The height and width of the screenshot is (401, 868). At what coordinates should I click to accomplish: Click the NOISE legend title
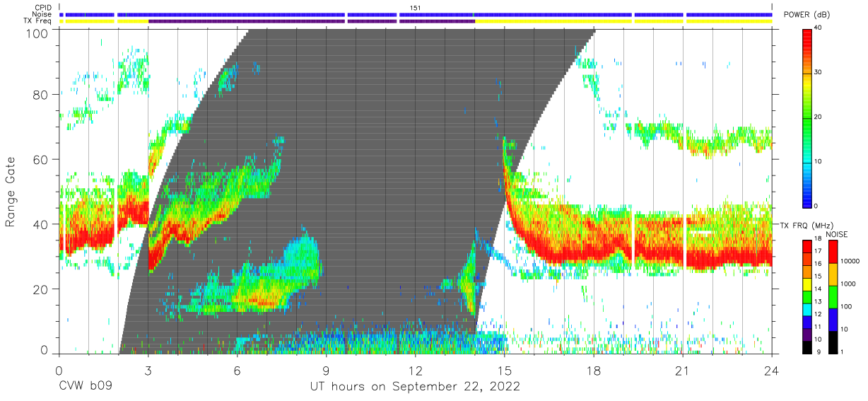point(837,234)
